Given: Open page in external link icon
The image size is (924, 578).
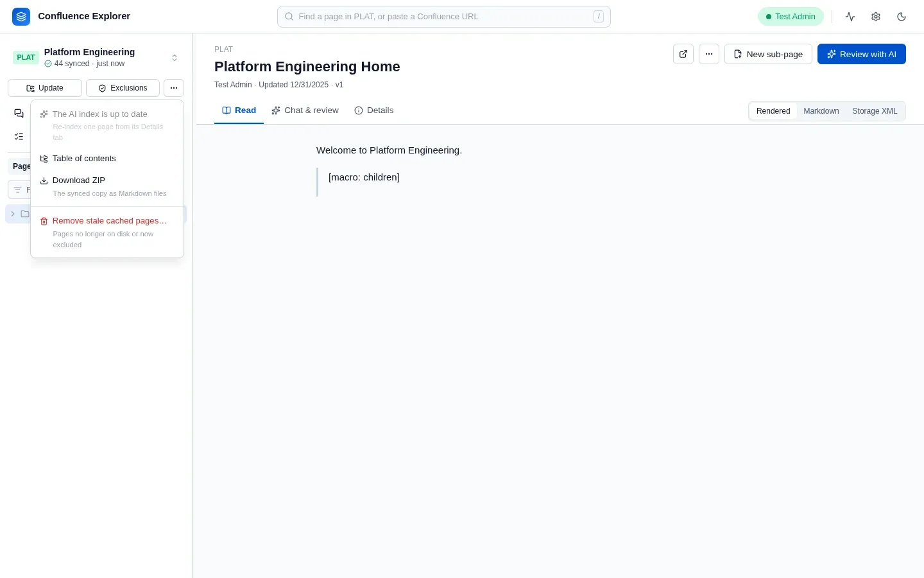Looking at the screenshot, I should (683, 54).
